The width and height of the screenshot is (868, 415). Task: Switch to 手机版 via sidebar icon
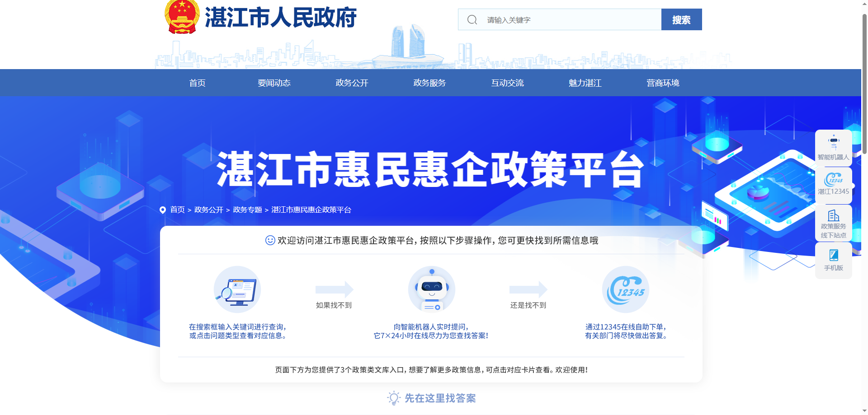[x=833, y=260]
